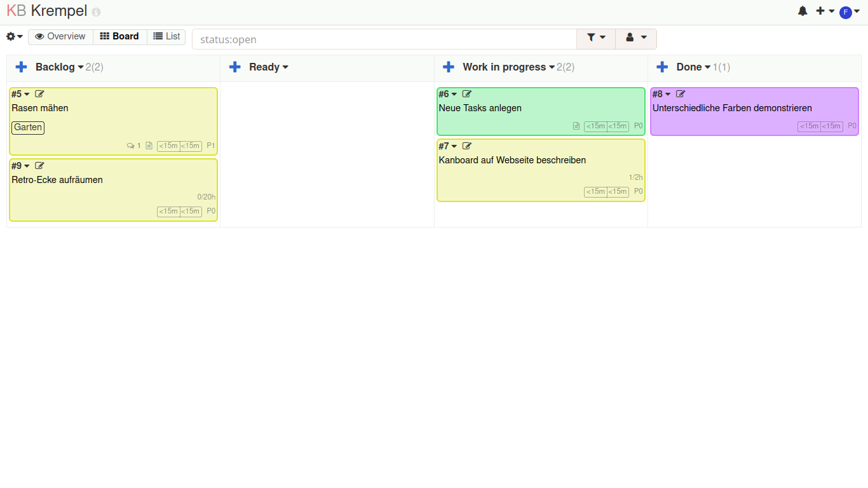This screenshot has height=488, width=868.
Task: Open the user filter dropdown
Action: pyautogui.click(x=635, y=38)
